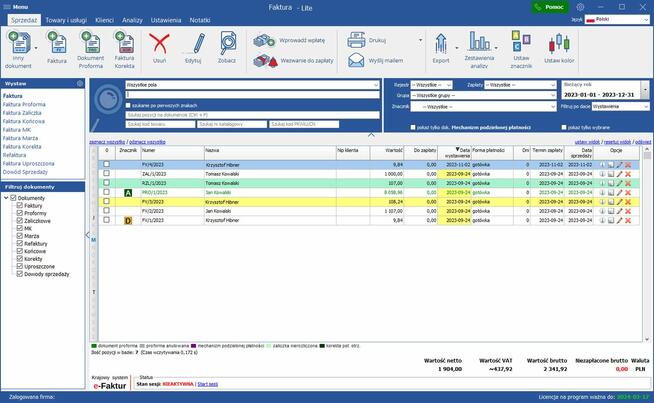This screenshot has height=403, width=654.
Task: Open the Rejestr dropdown
Action: click(431, 85)
